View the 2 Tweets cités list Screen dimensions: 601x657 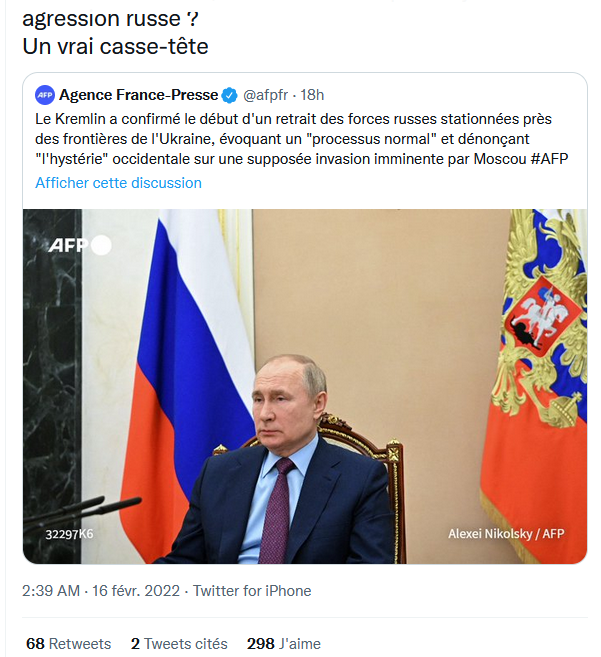[179, 644]
